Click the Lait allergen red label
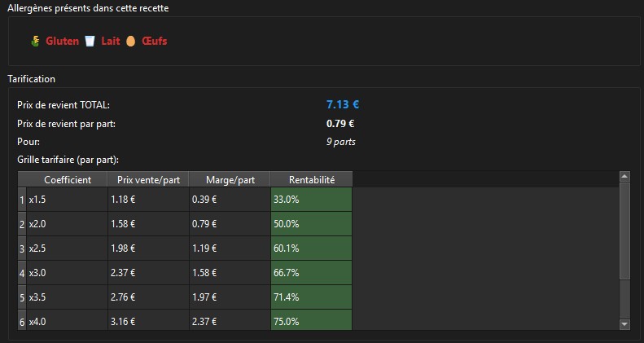The image size is (644, 343). [110, 41]
